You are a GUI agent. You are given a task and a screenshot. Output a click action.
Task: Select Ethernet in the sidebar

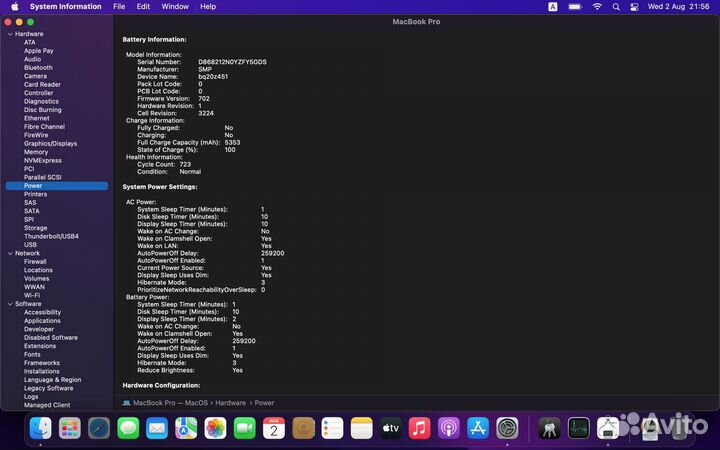click(x=37, y=118)
